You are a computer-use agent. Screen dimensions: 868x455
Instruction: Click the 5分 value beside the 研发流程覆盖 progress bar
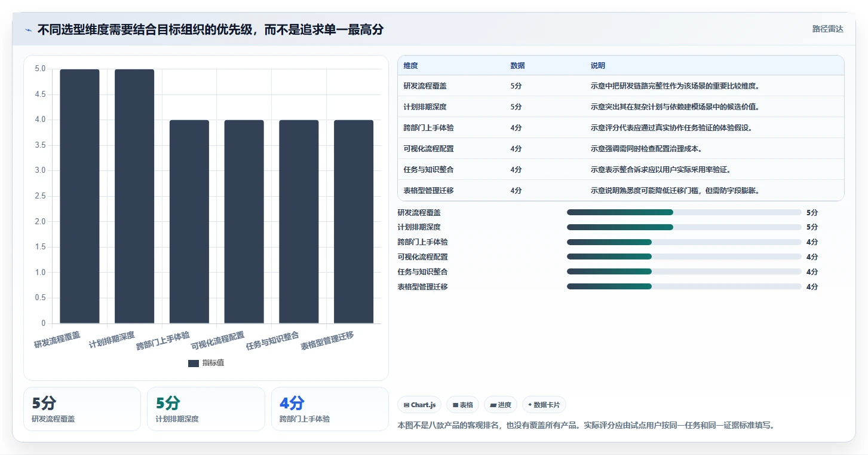pyautogui.click(x=812, y=212)
